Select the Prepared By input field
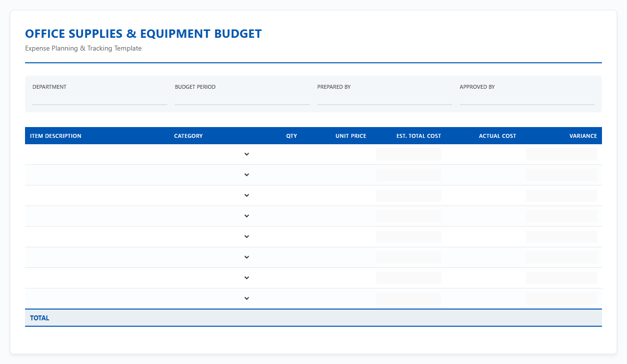The image size is (627, 364). 385,99
